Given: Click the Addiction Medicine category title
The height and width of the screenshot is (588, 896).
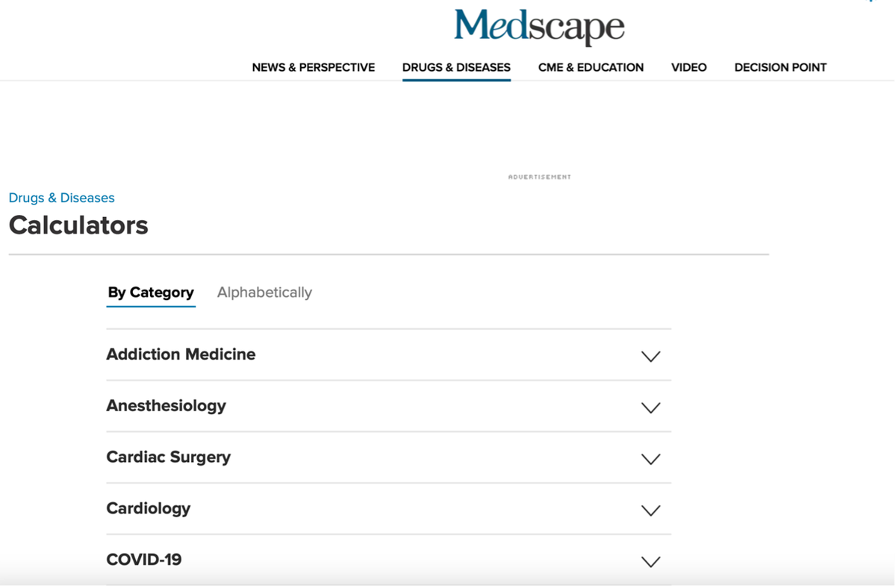Looking at the screenshot, I should tap(181, 354).
